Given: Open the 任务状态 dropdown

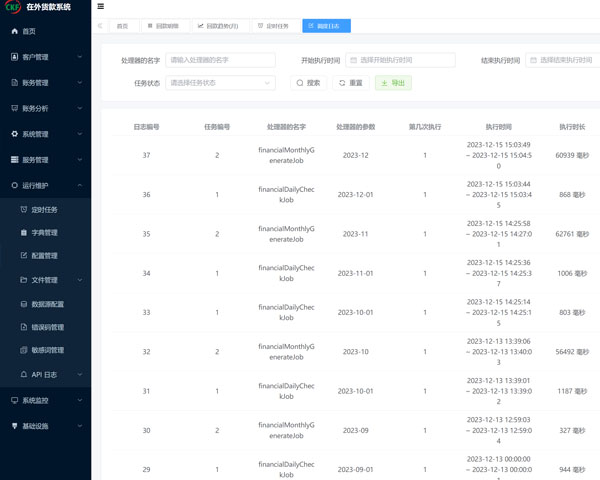Looking at the screenshot, I should click(x=220, y=83).
